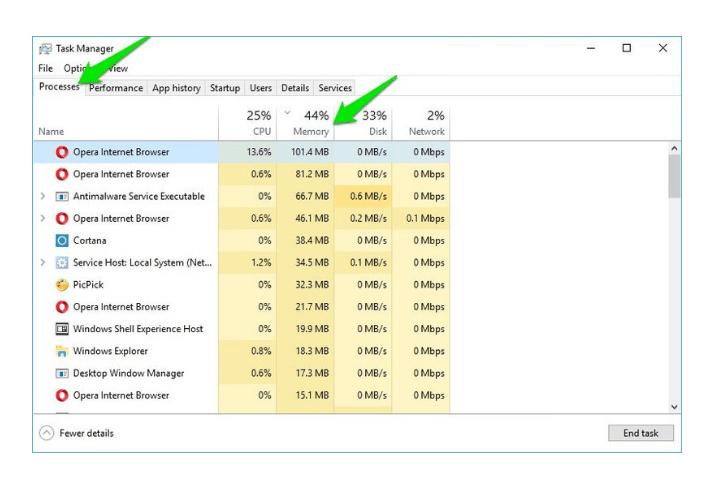This screenshot has width=717, height=490.
Task: Click the Windows Explorer folder icon
Action: [62, 351]
